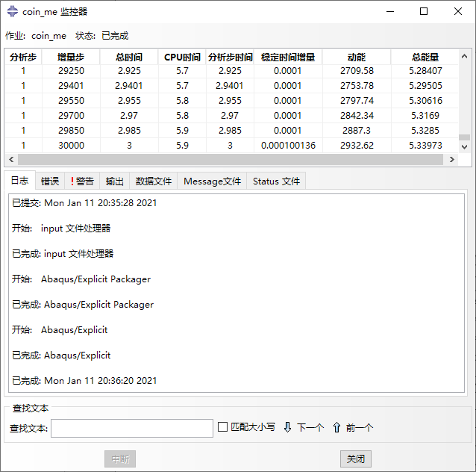Click the total energy value 5.30616

(425, 100)
